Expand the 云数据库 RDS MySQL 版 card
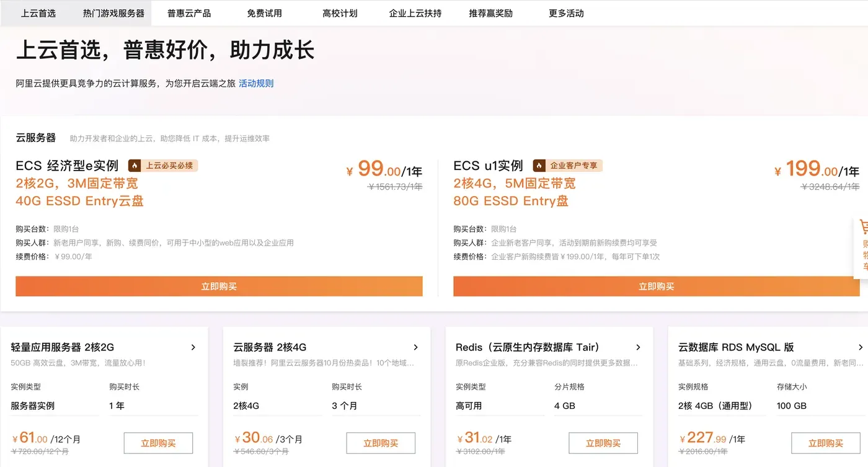The width and height of the screenshot is (868, 467). (x=861, y=347)
